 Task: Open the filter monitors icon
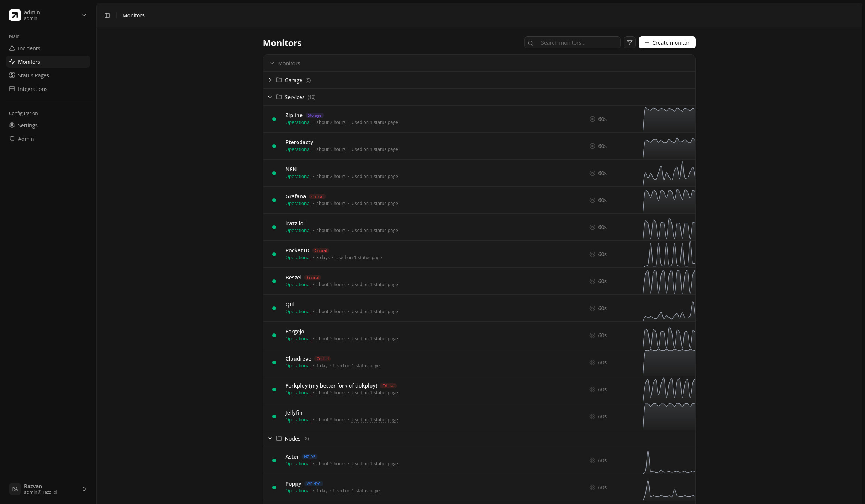630,42
